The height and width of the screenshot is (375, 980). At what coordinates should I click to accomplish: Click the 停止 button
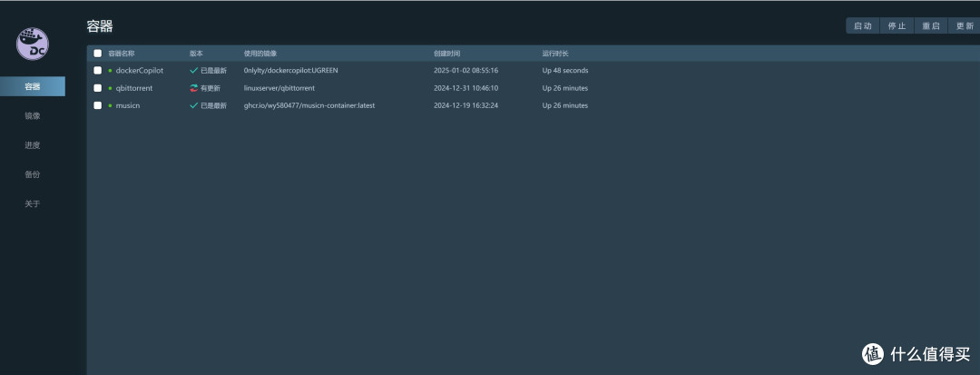click(897, 25)
